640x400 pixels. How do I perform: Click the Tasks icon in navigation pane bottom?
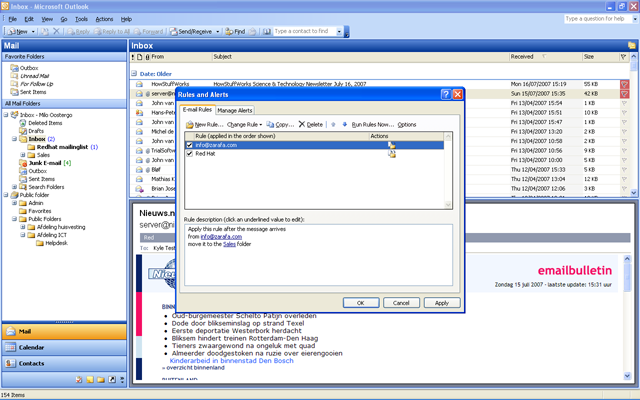click(x=79, y=380)
